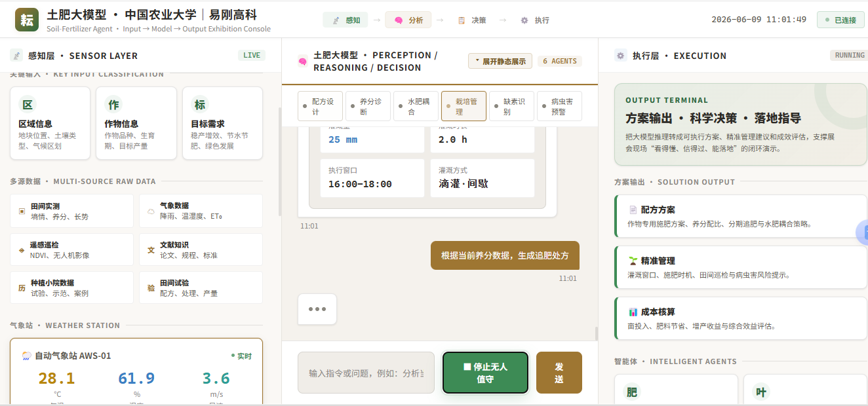This screenshot has height=406, width=868.
Task: Click the LIVE badge in sensor layer
Action: [252, 56]
